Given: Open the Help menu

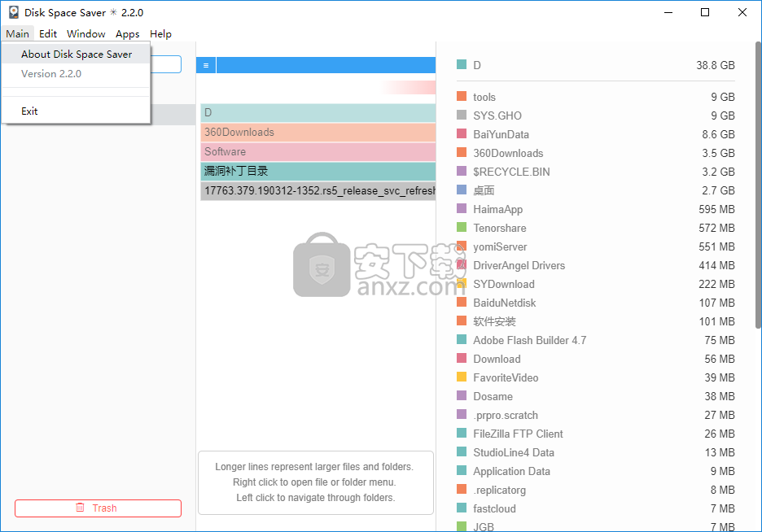Looking at the screenshot, I should (160, 33).
